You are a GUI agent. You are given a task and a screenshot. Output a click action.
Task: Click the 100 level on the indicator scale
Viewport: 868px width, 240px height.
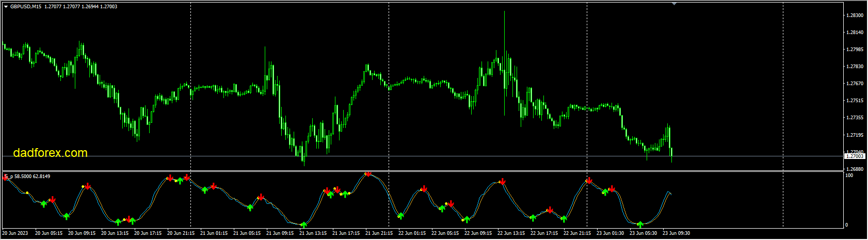[849, 176]
